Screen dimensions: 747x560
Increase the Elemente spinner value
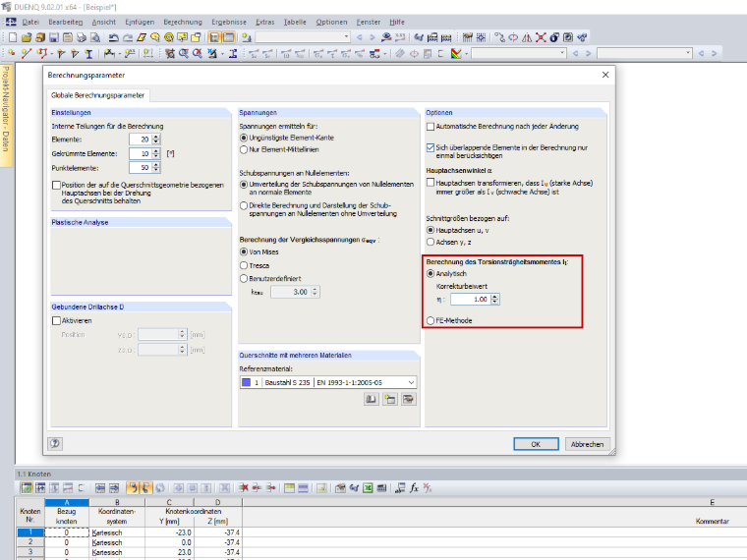click(156, 137)
